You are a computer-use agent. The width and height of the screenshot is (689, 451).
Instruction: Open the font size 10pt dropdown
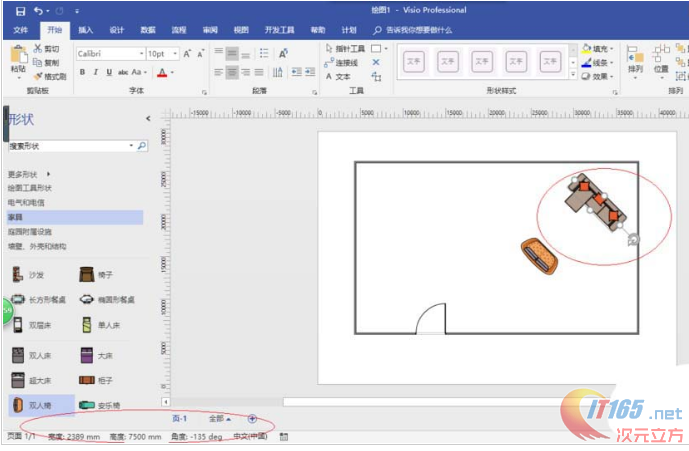tap(177, 53)
